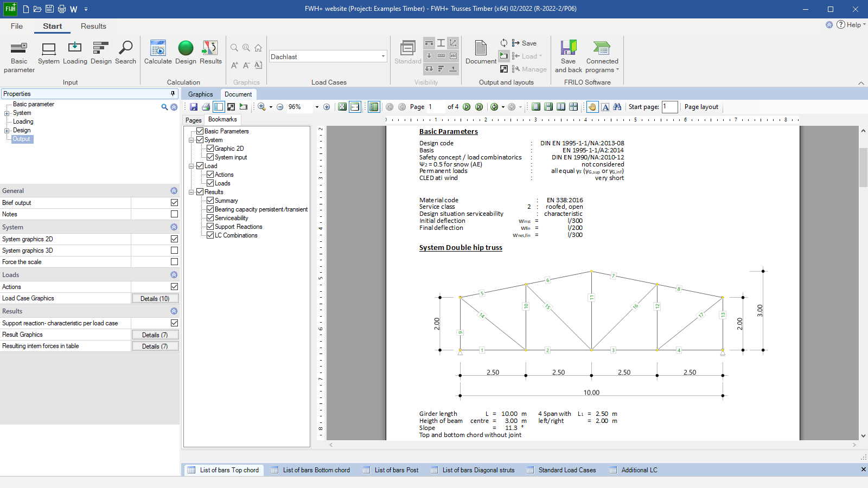Click the current Page number field
The image size is (868, 488).
coord(435,107)
